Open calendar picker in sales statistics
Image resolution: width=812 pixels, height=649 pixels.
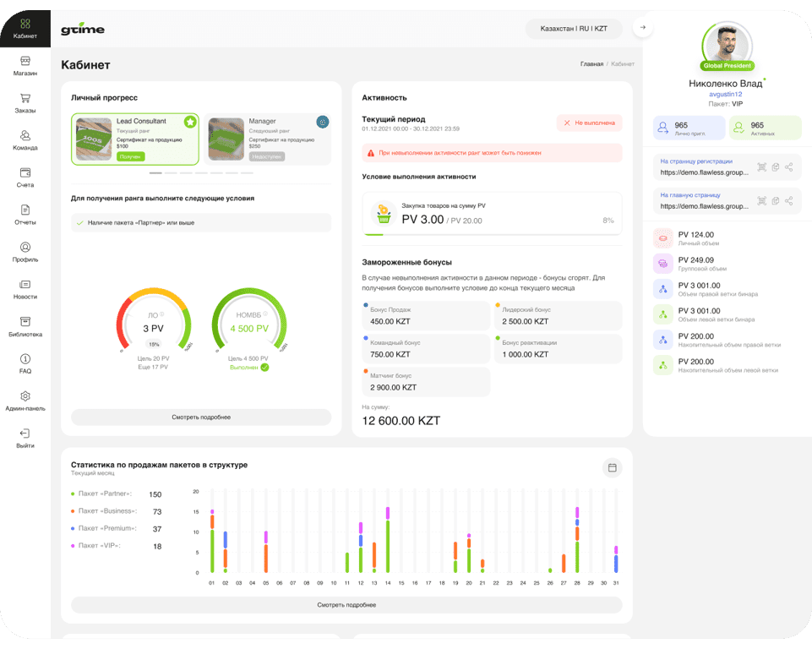click(x=612, y=467)
